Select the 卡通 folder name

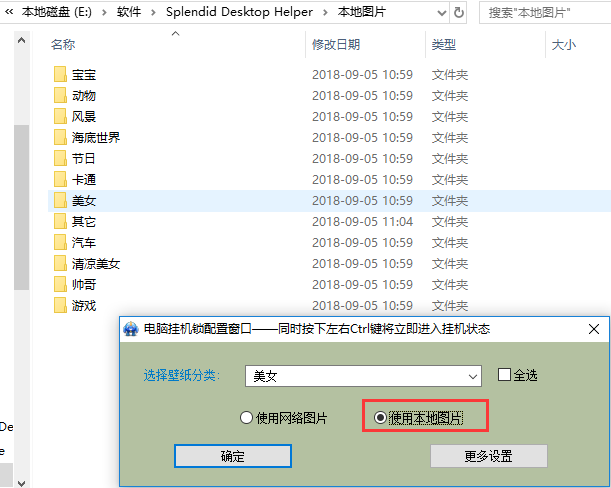84,180
